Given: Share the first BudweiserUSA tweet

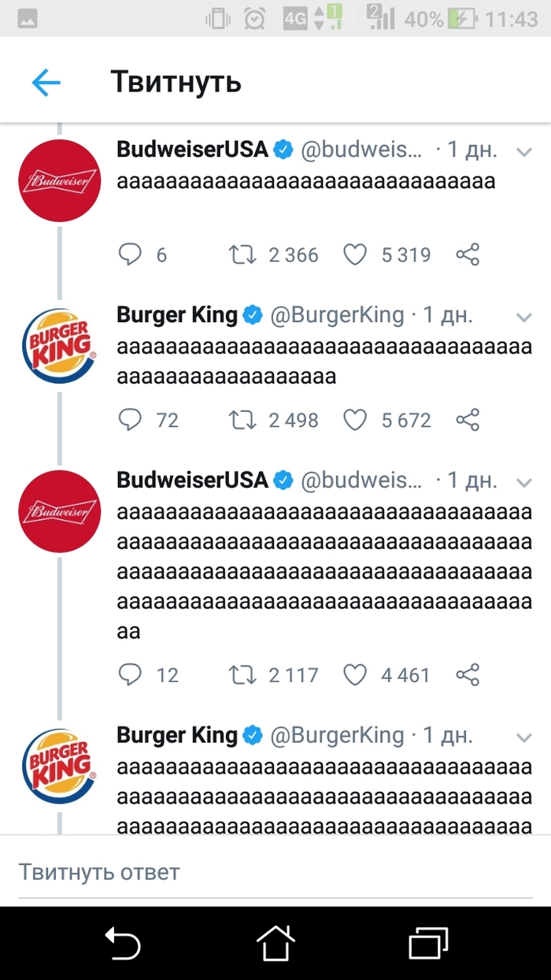Looking at the screenshot, I should click(468, 254).
